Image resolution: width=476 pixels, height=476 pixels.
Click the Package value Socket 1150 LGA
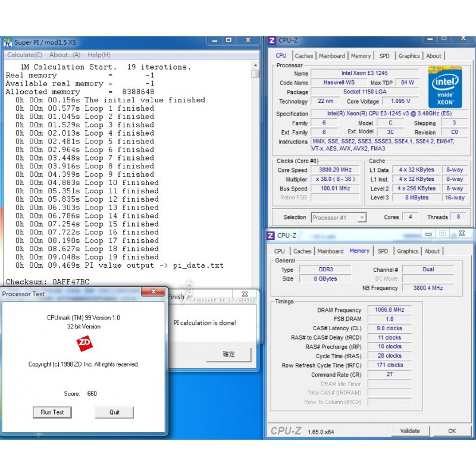coord(365,92)
